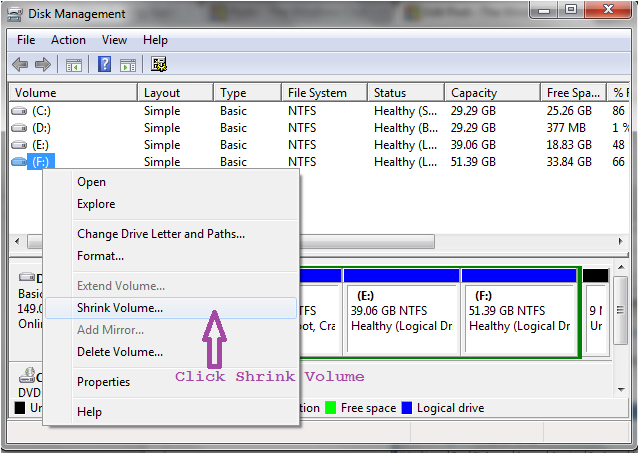This screenshot has width=639, height=454.
Task: Open the Action menu
Action: (x=68, y=40)
